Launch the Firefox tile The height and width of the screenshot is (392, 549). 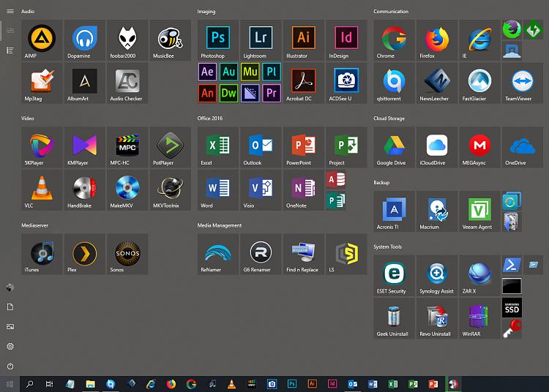pyautogui.click(x=437, y=40)
